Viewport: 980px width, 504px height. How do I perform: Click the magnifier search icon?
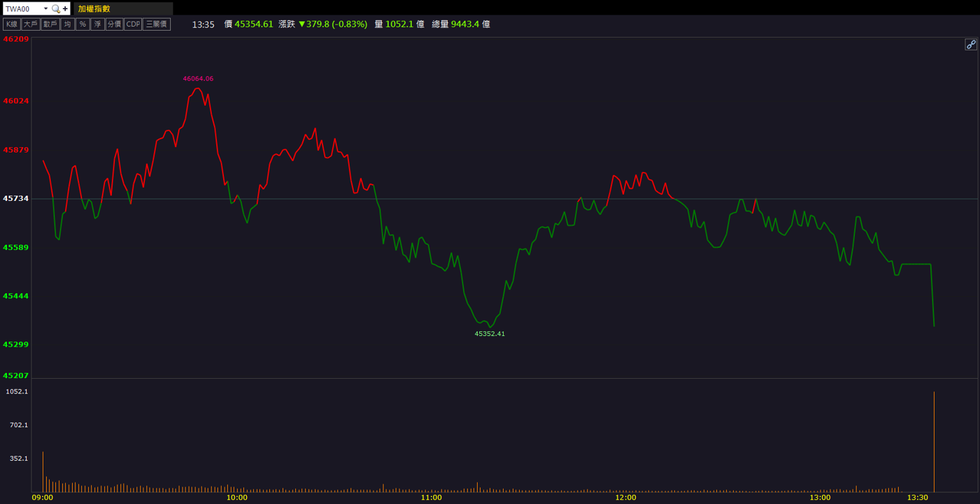point(56,9)
